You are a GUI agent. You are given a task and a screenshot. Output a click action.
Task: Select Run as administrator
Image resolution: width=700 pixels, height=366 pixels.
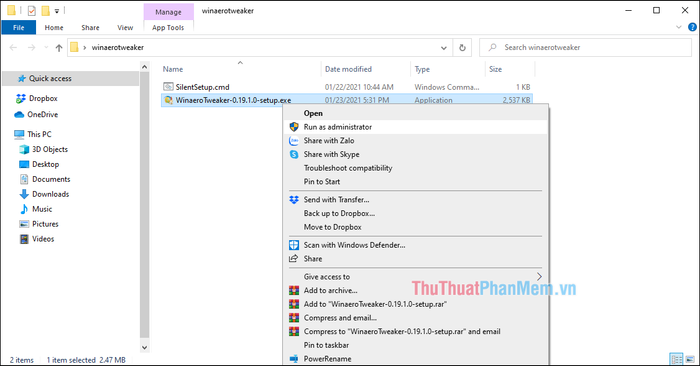[416, 127]
